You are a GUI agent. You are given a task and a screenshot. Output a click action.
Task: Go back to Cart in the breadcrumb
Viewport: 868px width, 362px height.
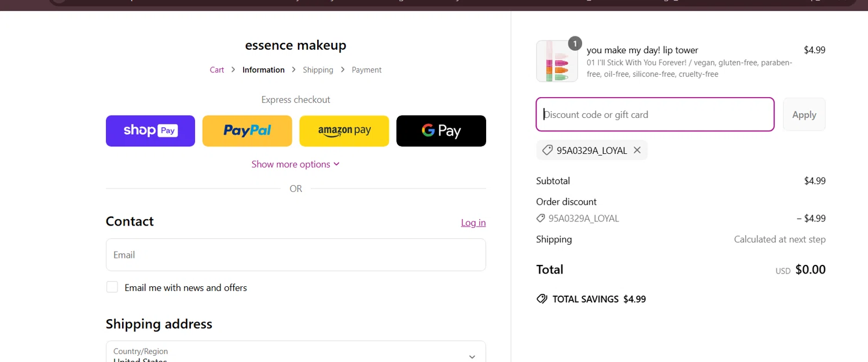click(217, 70)
